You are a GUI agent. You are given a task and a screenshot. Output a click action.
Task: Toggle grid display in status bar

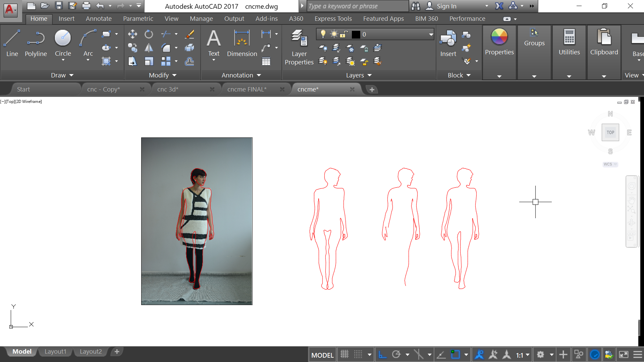pos(344,354)
